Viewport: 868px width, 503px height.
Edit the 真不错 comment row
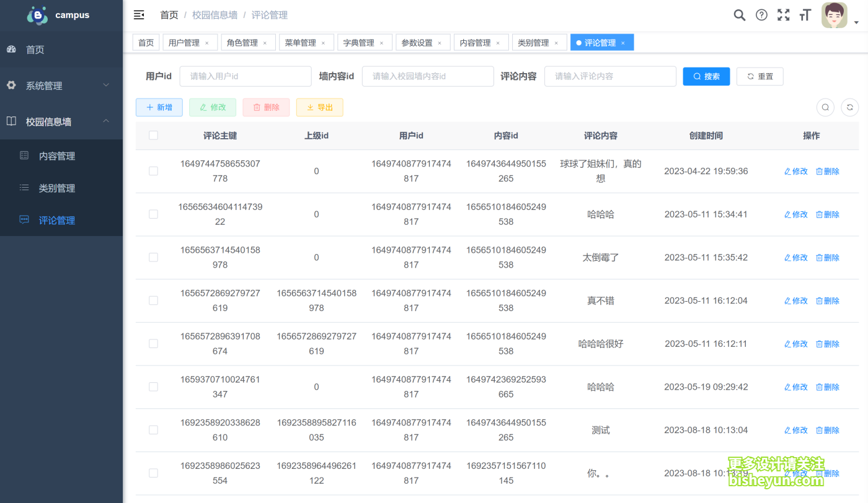796,301
